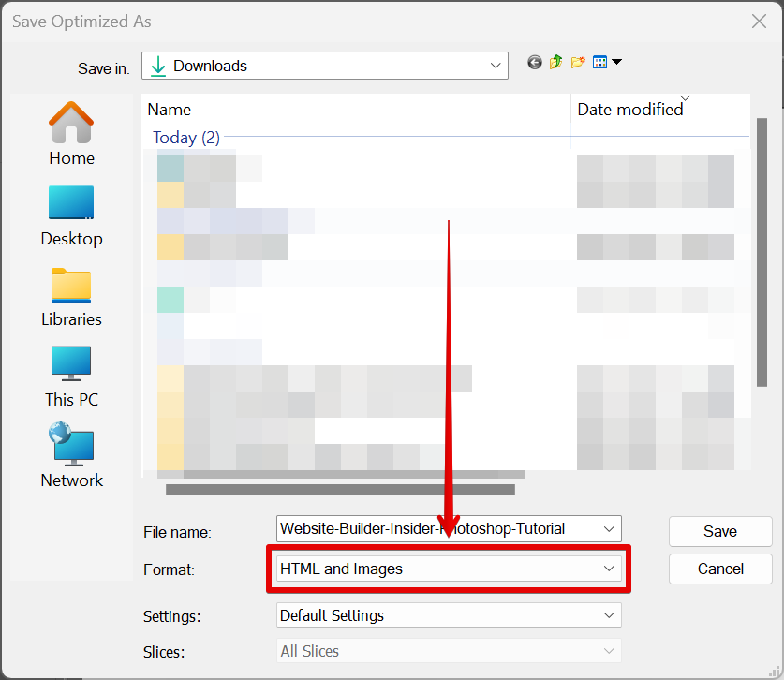This screenshot has width=784, height=680.
Task: Go up one folder level
Action: click(556, 63)
